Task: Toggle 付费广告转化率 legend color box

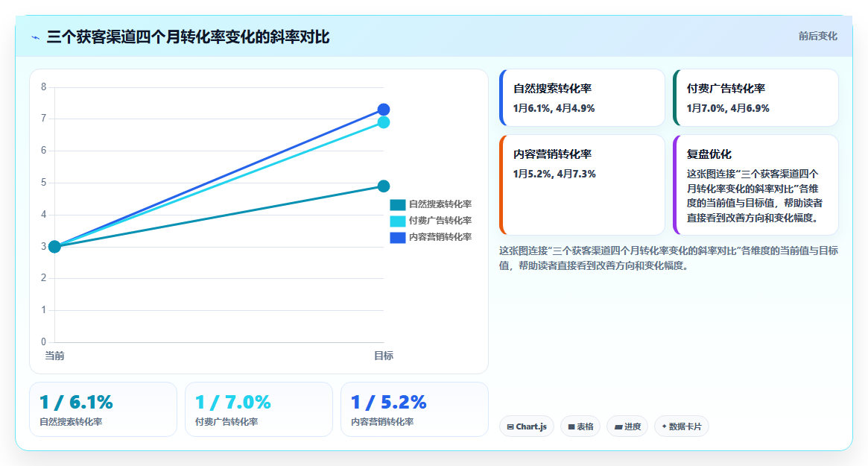Action: point(397,221)
